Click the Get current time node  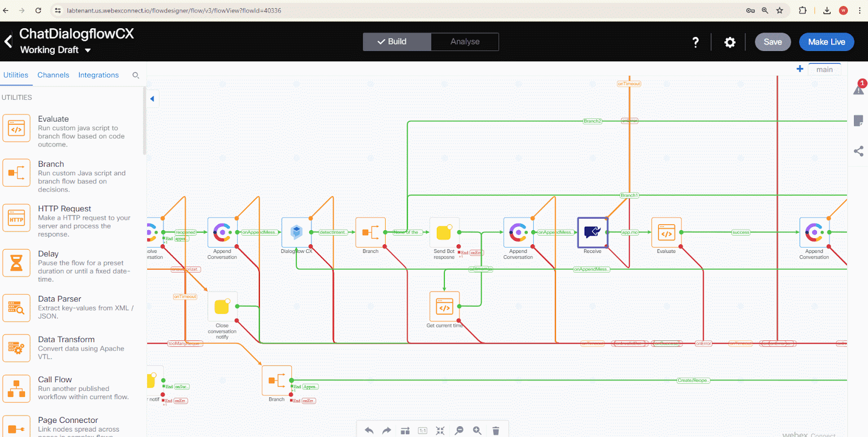pyautogui.click(x=444, y=307)
